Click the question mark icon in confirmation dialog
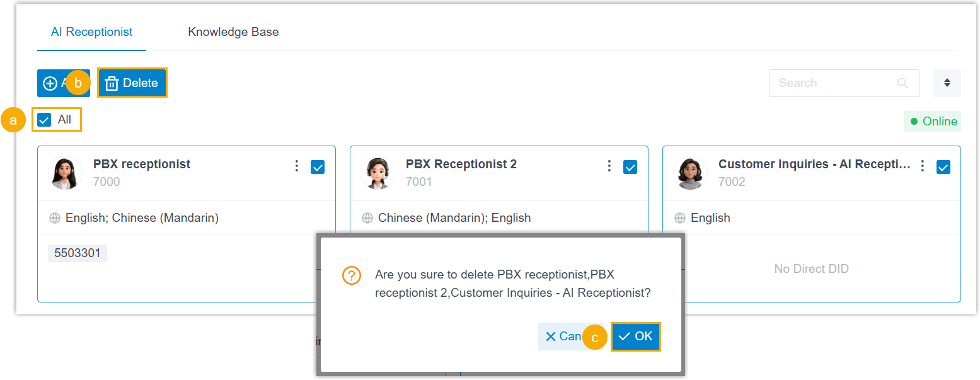This screenshot has width=980, height=380. click(351, 275)
